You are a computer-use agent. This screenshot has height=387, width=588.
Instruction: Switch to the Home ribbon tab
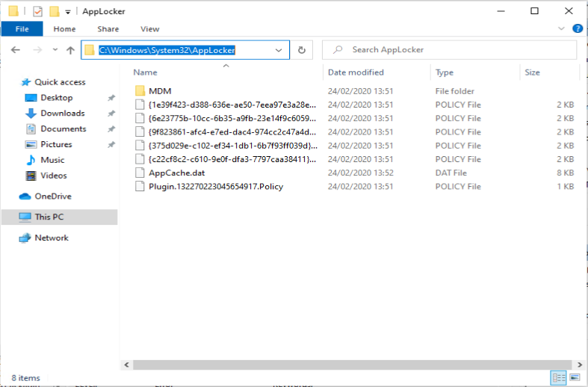click(64, 29)
